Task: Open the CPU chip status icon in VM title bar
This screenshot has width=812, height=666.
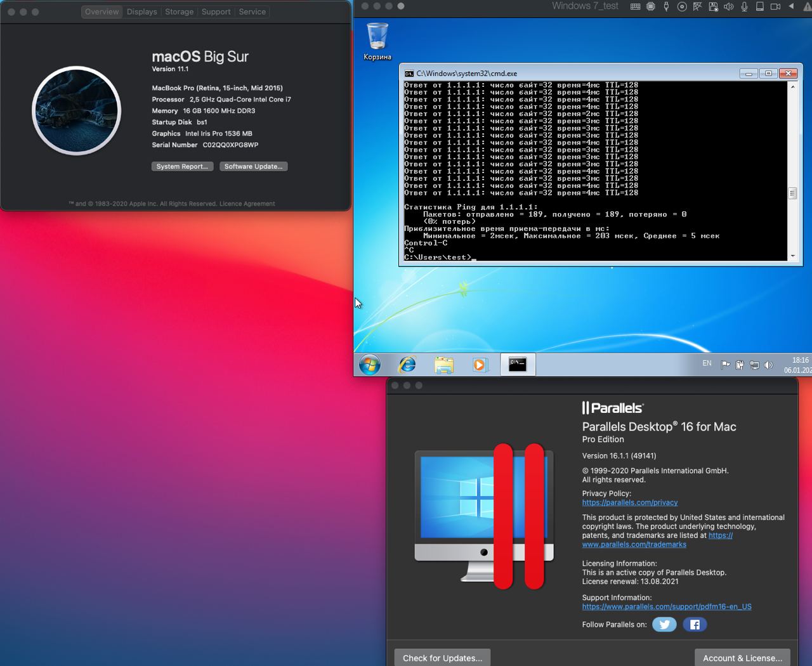Action: coord(651,6)
